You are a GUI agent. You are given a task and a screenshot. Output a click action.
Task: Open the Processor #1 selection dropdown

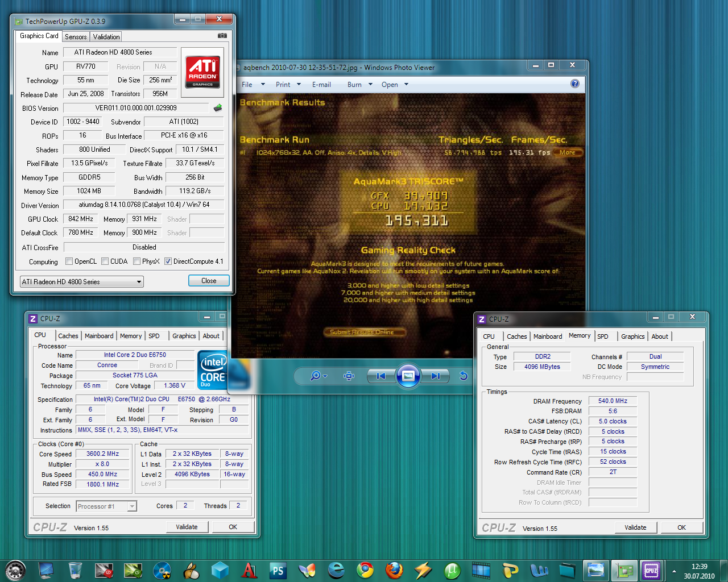106,506
